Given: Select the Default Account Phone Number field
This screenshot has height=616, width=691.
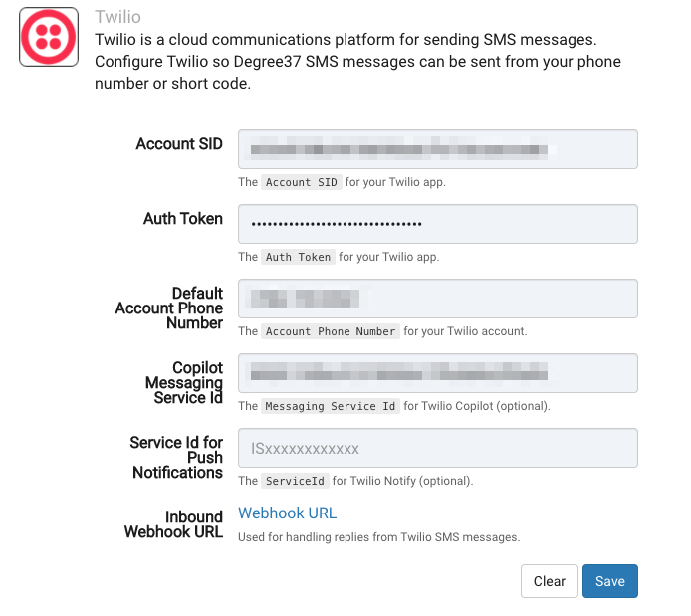Looking at the screenshot, I should 438,299.
